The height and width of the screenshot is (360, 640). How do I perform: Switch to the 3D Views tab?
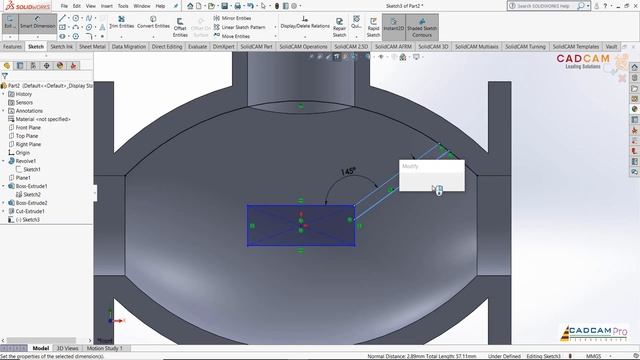click(x=67, y=348)
